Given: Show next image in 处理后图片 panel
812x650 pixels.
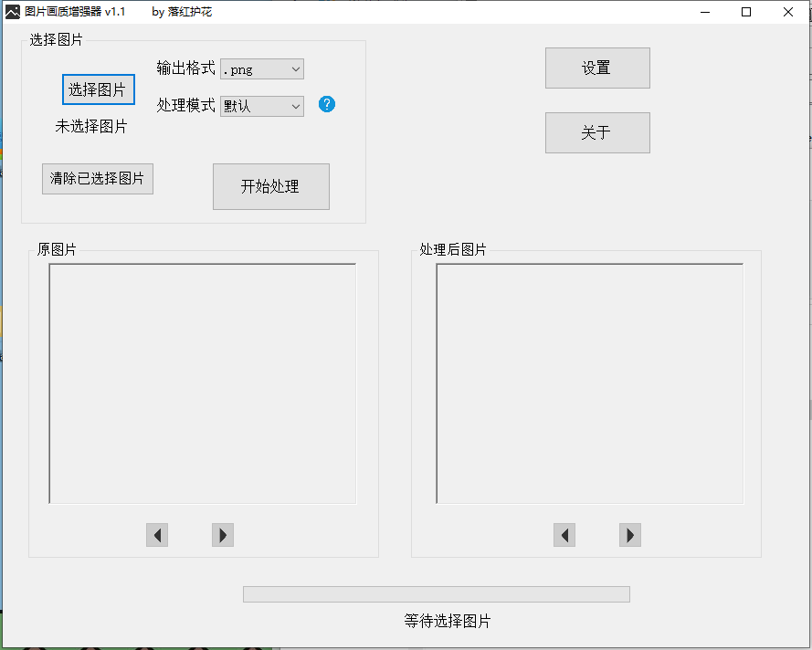Looking at the screenshot, I should click(x=630, y=535).
